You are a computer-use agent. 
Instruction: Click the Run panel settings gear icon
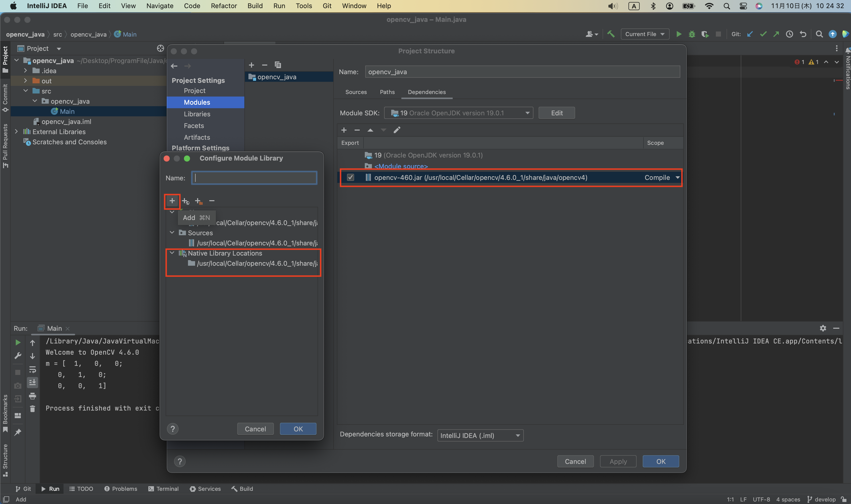click(823, 328)
